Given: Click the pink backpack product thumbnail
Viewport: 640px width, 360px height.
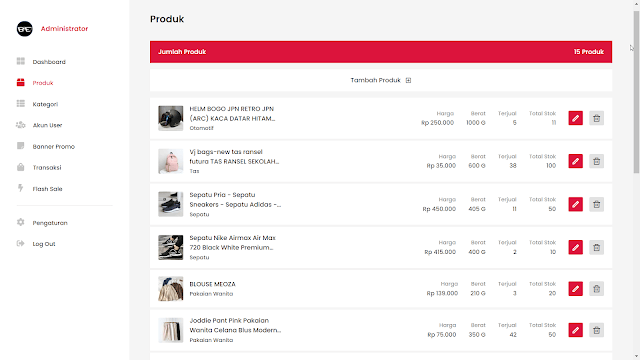Looking at the screenshot, I should tap(171, 161).
